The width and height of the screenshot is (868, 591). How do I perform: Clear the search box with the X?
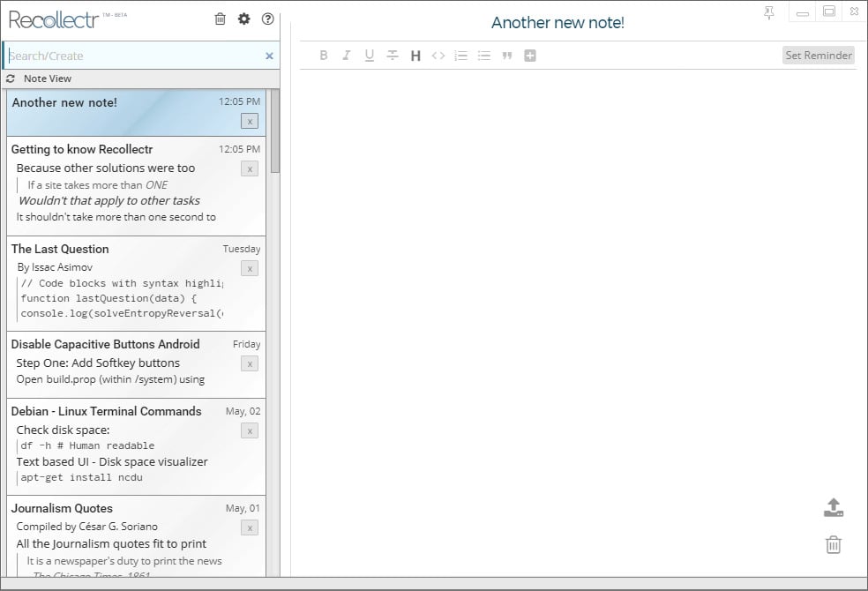270,56
